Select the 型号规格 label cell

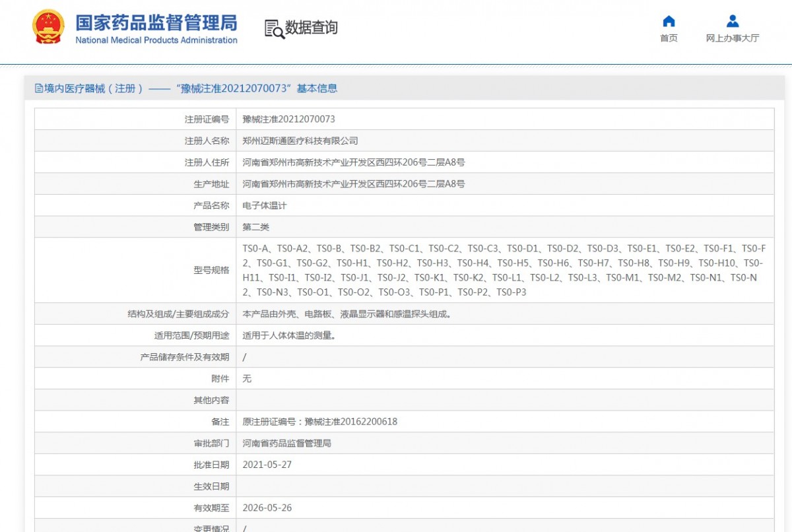click(x=135, y=270)
